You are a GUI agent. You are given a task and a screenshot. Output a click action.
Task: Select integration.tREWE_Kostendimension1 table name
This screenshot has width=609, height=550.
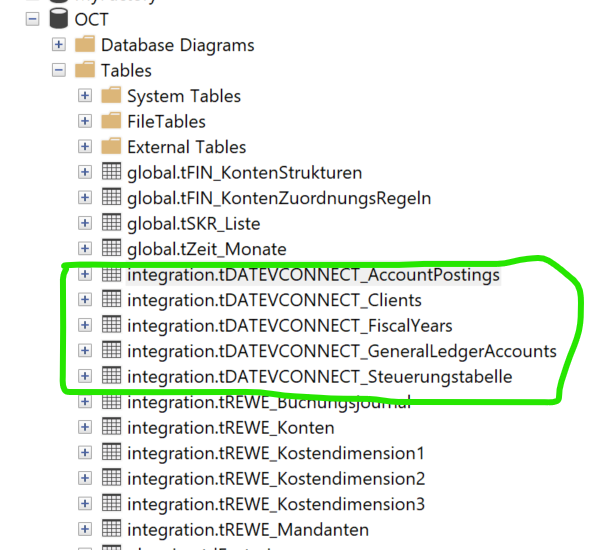click(x=276, y=454)
